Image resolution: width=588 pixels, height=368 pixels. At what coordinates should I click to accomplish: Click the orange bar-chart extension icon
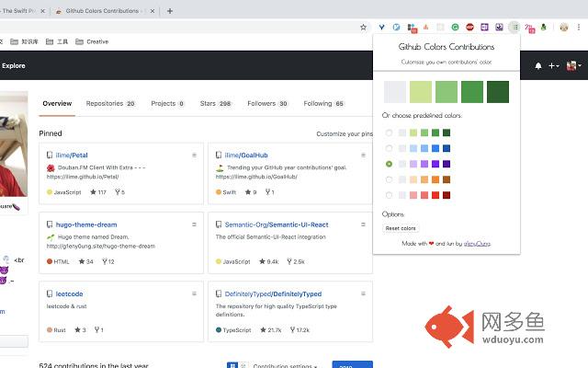tap(425, 27)
